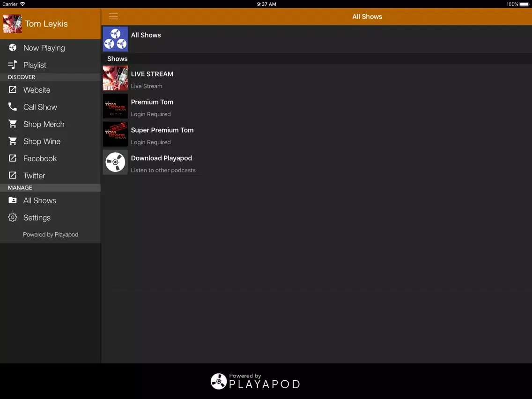This screenshot has height=399, width=532.
Task: Open the Premium Tom show thumbnail
Action: click(x=115, y=106)
